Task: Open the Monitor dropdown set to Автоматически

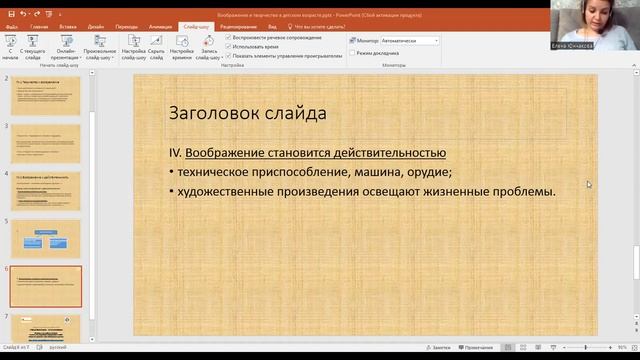Action: click(x=410, y=41)
